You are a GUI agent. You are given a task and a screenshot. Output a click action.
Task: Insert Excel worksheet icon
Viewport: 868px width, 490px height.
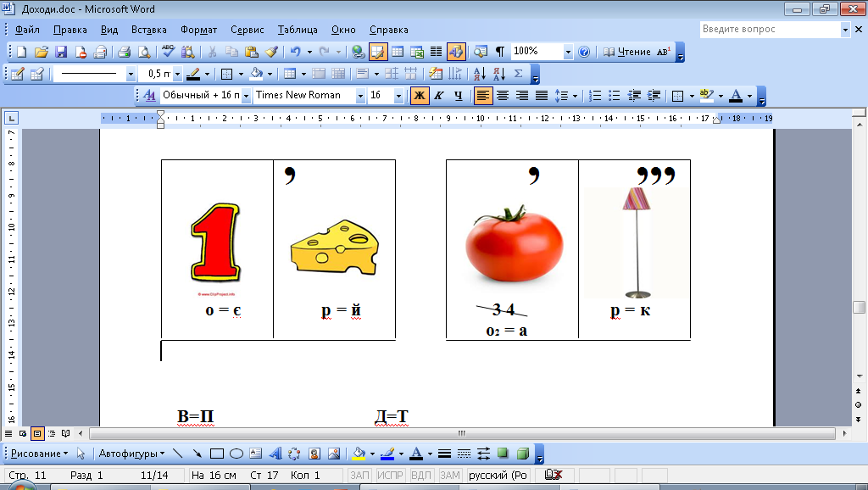(417, 52)
